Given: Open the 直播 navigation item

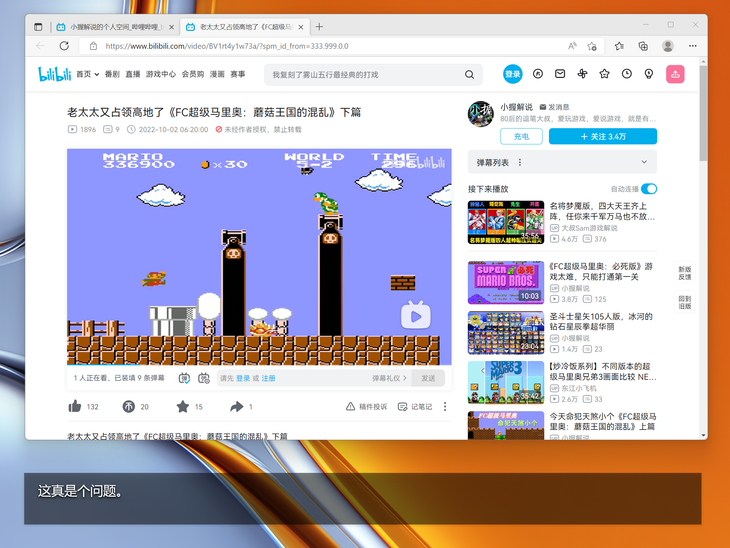Looking at the screenshot, I should (x=133, y=74).
